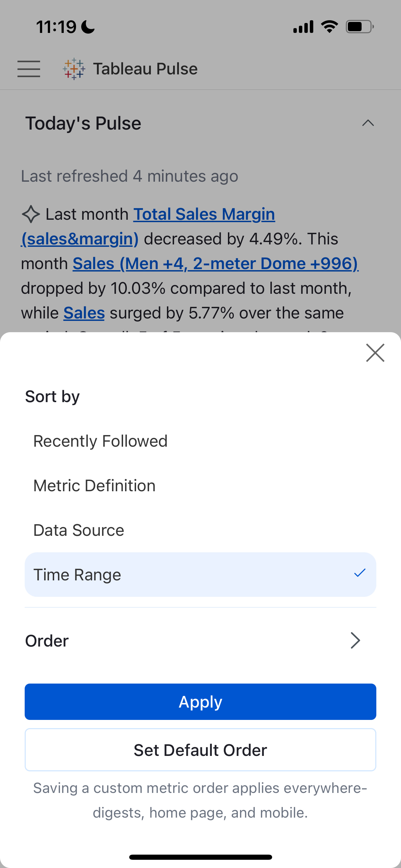Tap Set Default Order button
This screenshot has height=868, width=401.
[200, 750]
